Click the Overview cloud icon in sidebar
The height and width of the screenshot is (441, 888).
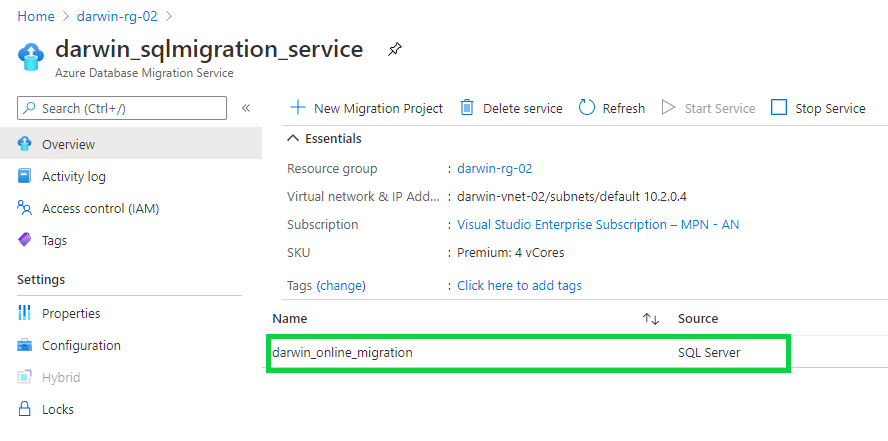click(24, 144)
